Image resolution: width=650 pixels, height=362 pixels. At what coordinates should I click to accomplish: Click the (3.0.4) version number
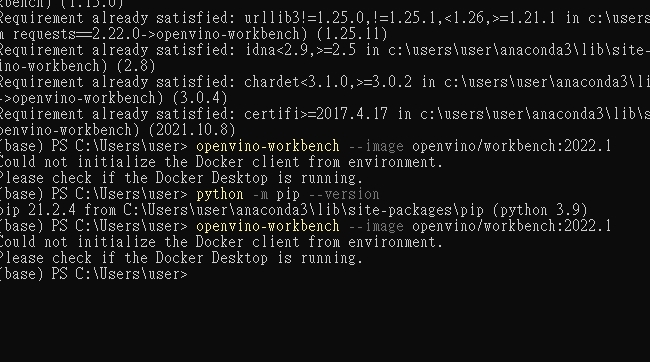(x=200, y=98)
